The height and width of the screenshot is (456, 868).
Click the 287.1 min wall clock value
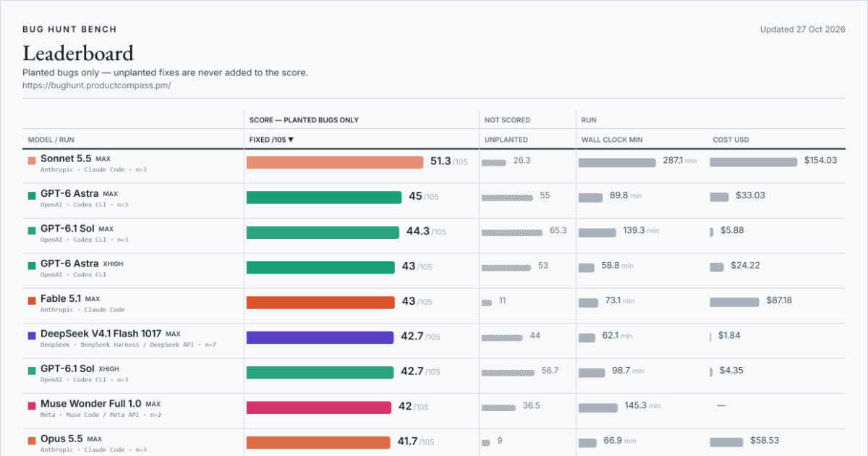(680, 161)
